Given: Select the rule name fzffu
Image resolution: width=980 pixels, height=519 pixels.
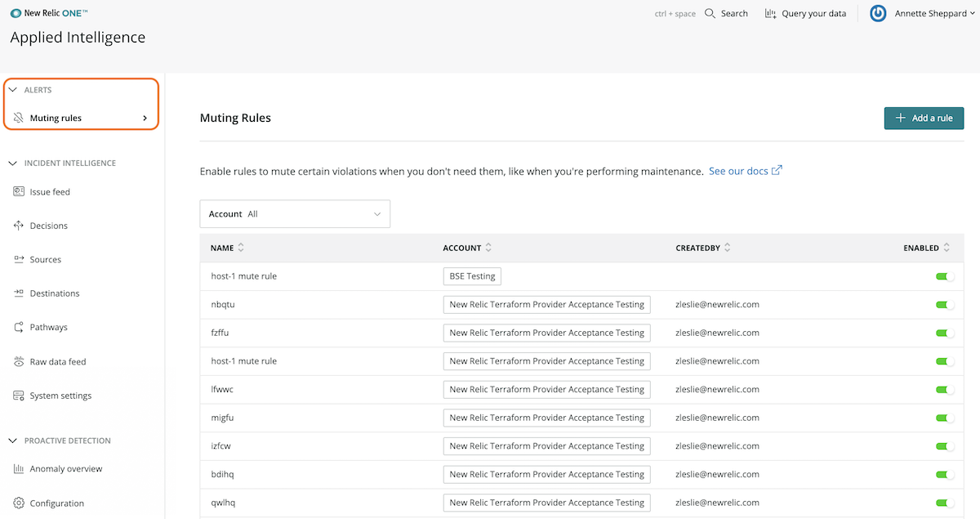Looking at the screenshot, I should click(222, 333).
